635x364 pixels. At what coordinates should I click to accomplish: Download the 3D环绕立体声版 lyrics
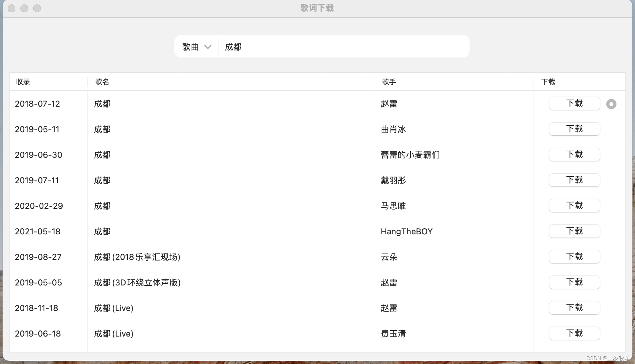[x=574, y=282]
